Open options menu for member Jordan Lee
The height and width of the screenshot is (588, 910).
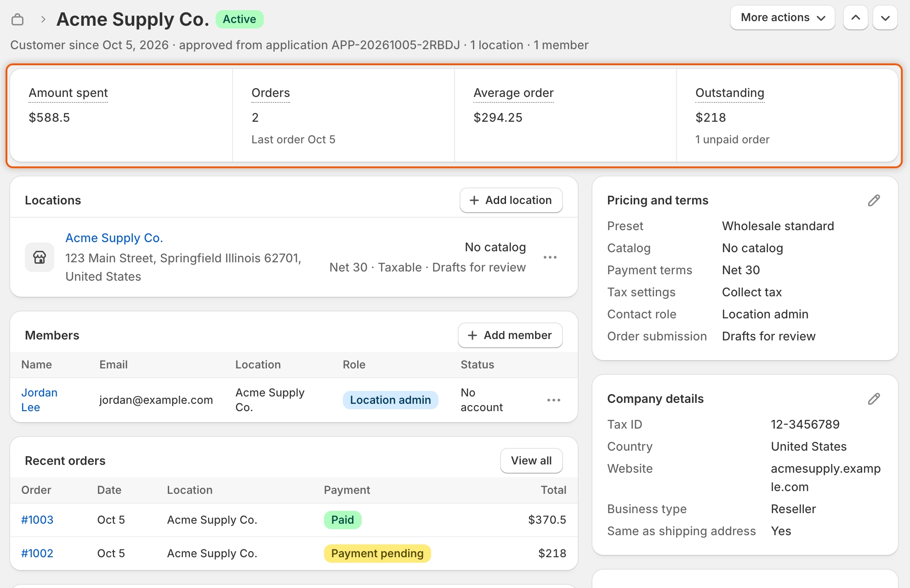coord(554,400)
